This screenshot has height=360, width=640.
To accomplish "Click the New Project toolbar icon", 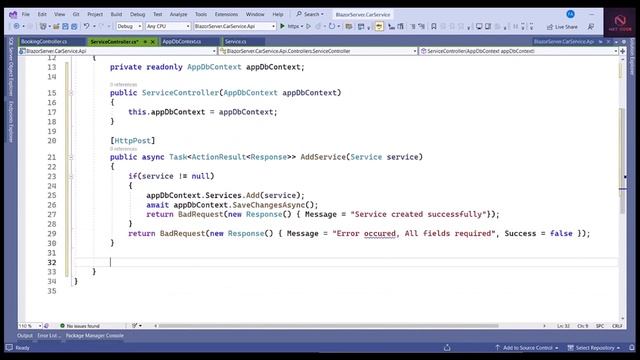I will coord(43,26).
